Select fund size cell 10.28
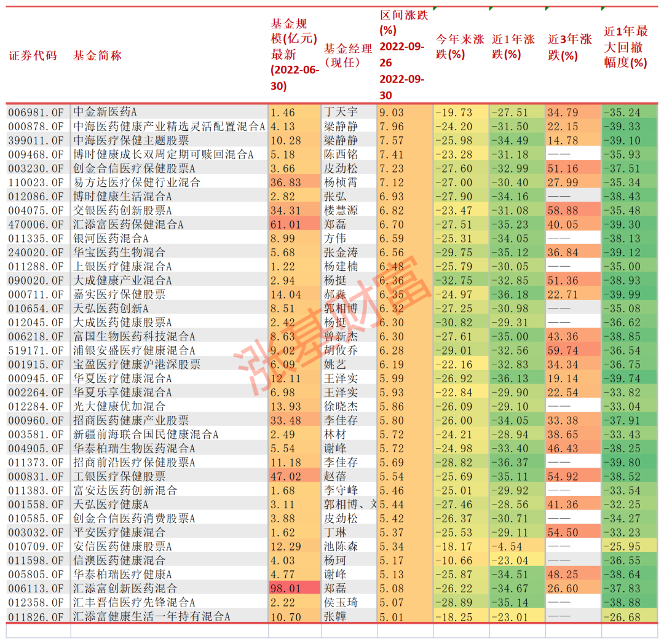664x644 pixels. click(x=286, y=141)
